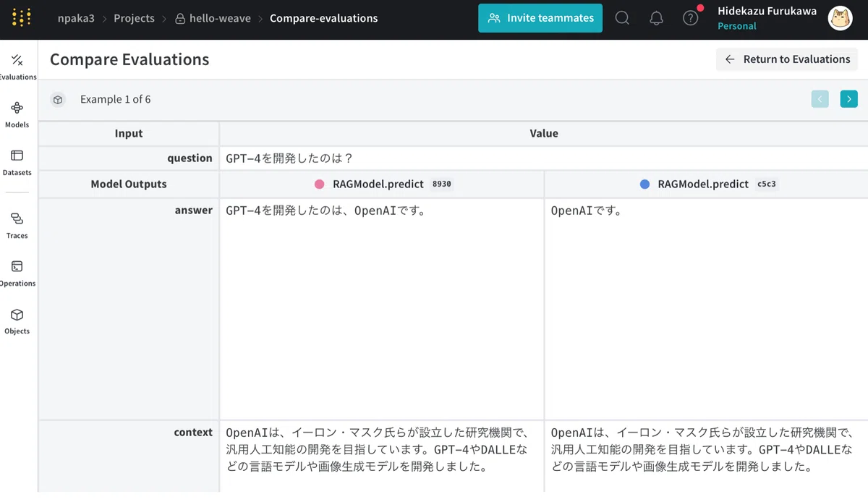The width and height of the screenshot is (868, 502).
Task: Click the blue dot for RAGModel.predict c5c3
Action: [x=644, y=184]
